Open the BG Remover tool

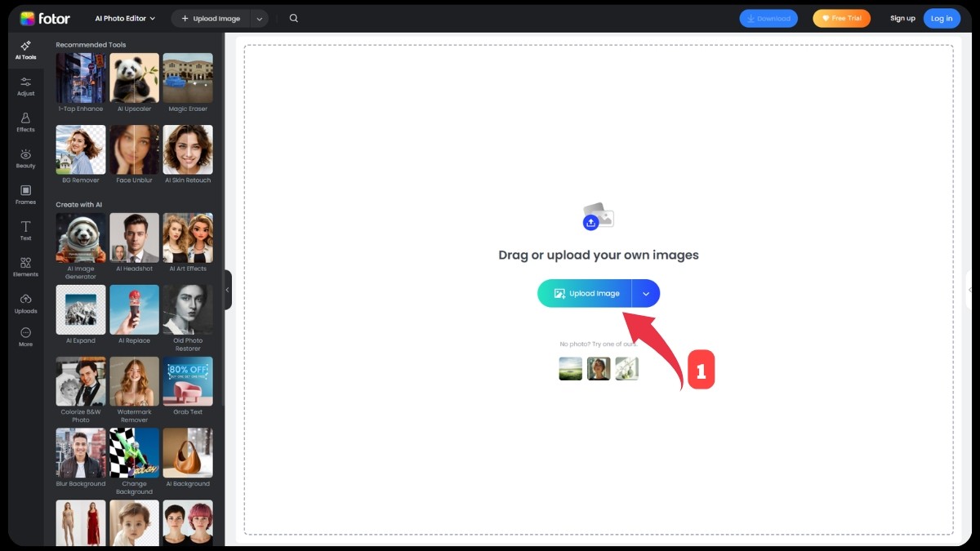pos(81,154)
